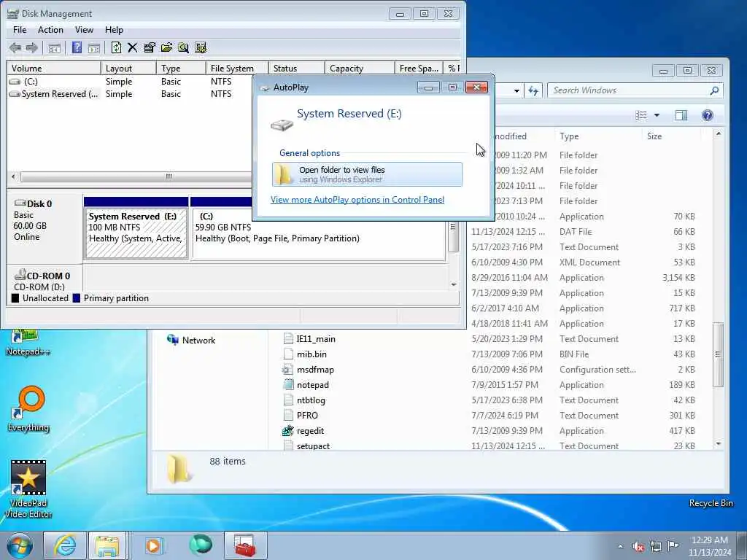Image resolution: width=747 pixels, height=560 pixels.
Task: Click the Everything desktop shortcut
Action: (28, 408)
